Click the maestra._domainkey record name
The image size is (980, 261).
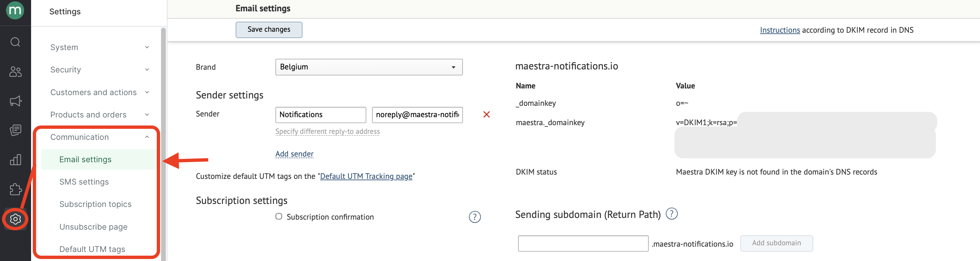coord(550,123)
